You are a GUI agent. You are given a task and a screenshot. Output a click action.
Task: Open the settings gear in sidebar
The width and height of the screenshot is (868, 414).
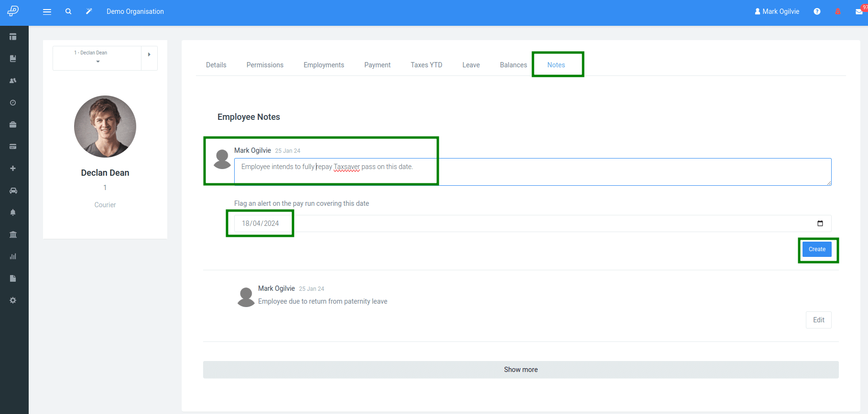13,300
